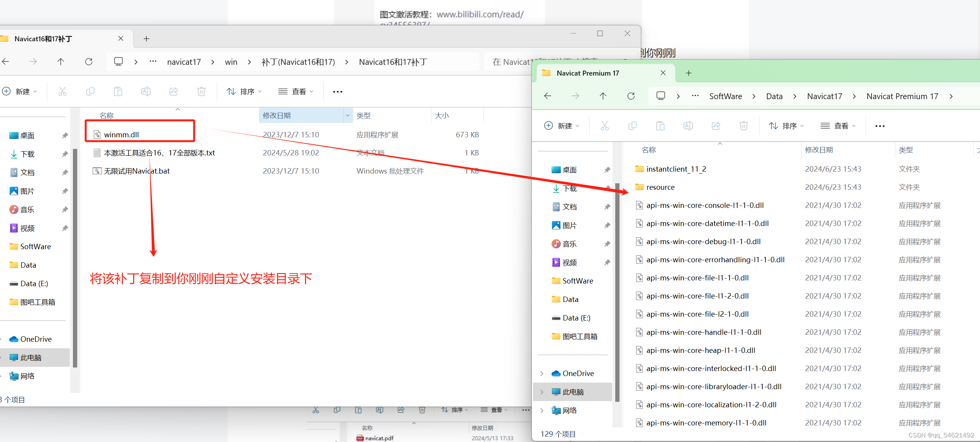
Task: Sort by 类型 column in left window
Action: (x=364, y=115)
